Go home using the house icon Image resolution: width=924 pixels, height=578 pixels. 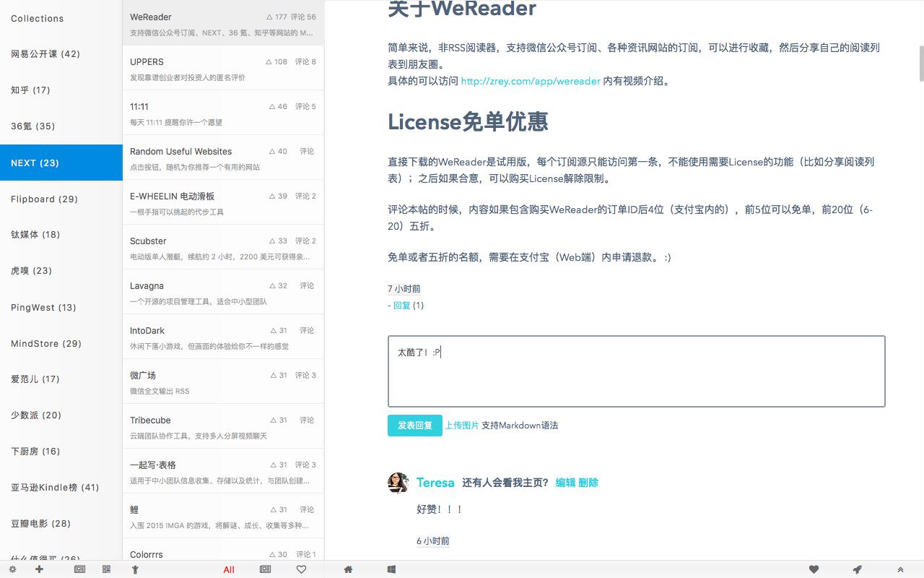click(x=348, y=569)
